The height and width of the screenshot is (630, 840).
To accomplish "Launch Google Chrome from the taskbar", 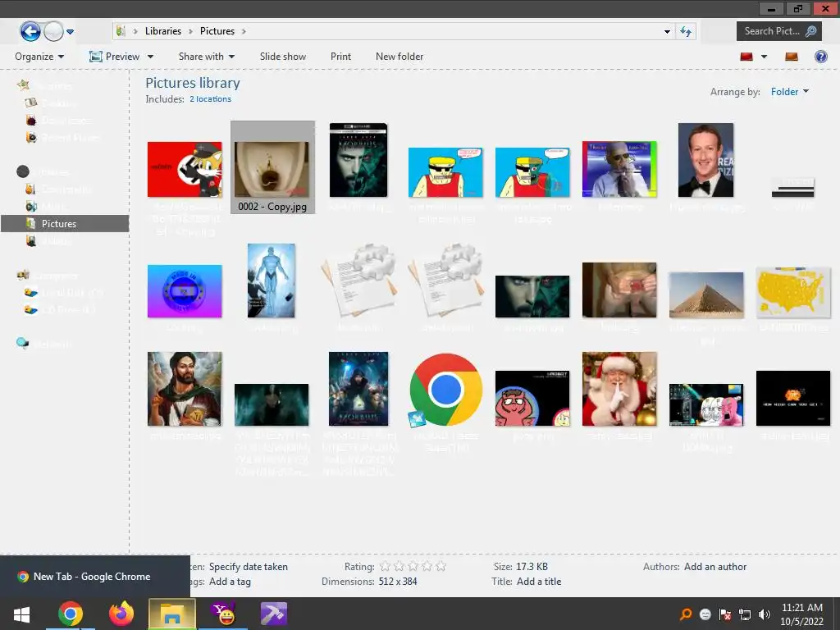I will pyautogui.click(x=71, y=614).
